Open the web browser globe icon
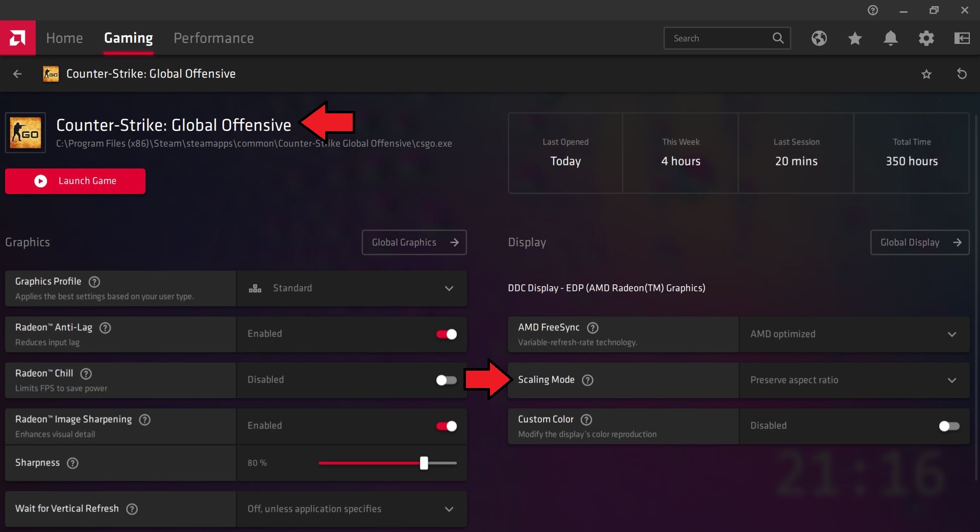This screenshot has width=980, height=532. [x=819, y=38]
